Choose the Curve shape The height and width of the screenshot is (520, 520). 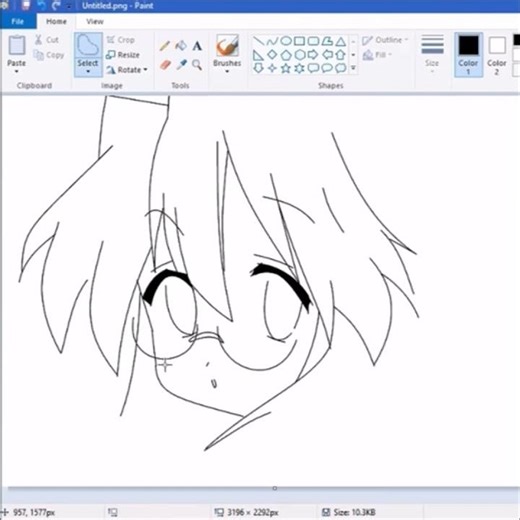[x=272, y=41]
